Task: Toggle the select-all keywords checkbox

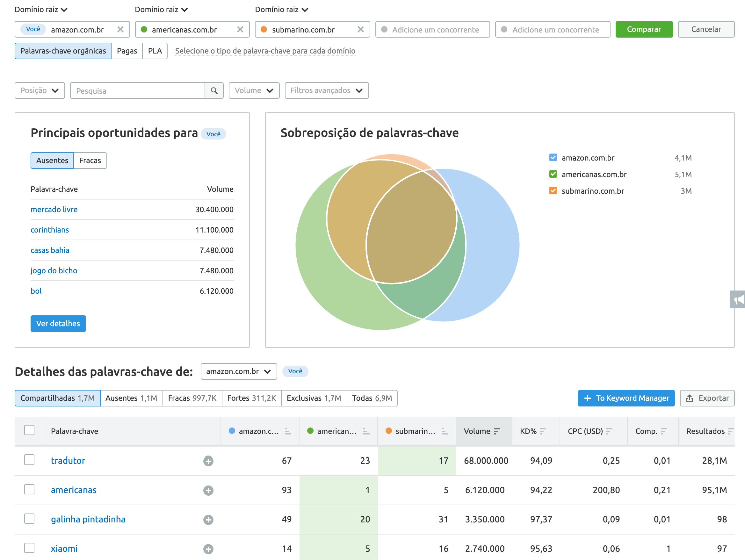Action: 29,430
